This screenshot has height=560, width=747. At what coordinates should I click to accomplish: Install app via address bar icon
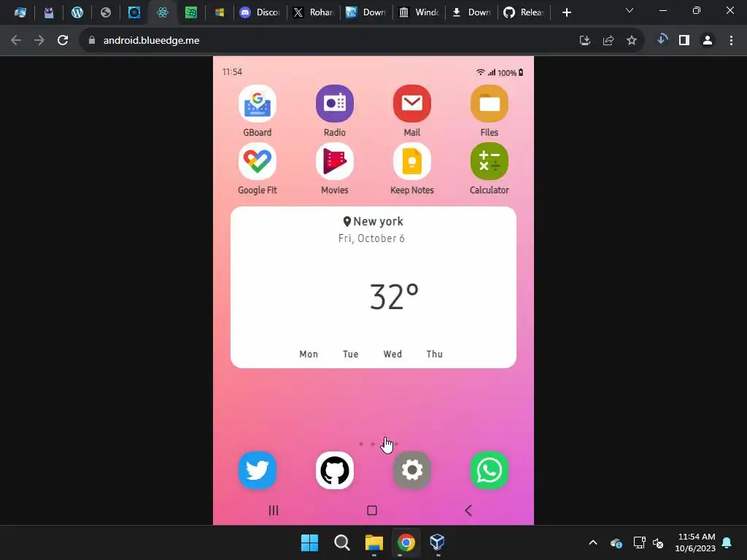point(585,41)
